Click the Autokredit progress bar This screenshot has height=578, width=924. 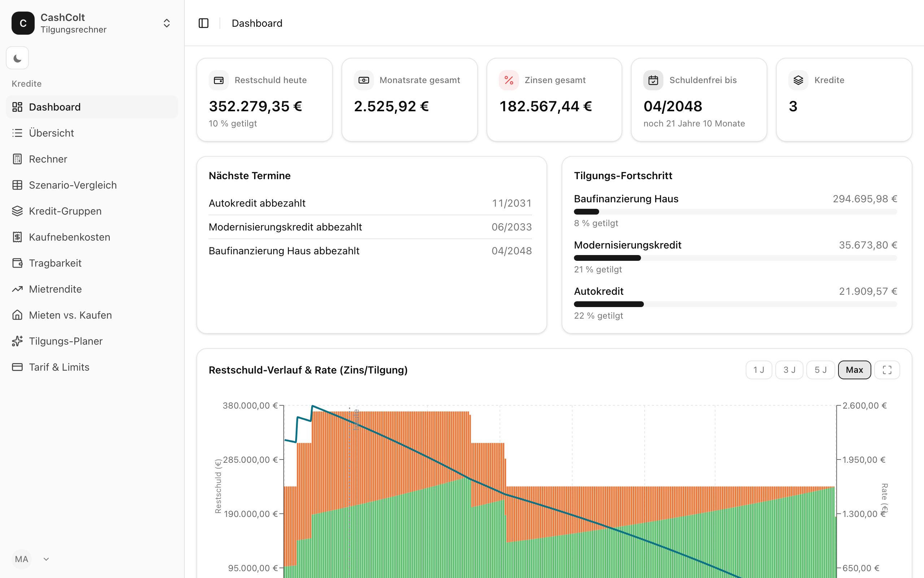(735, 304)
